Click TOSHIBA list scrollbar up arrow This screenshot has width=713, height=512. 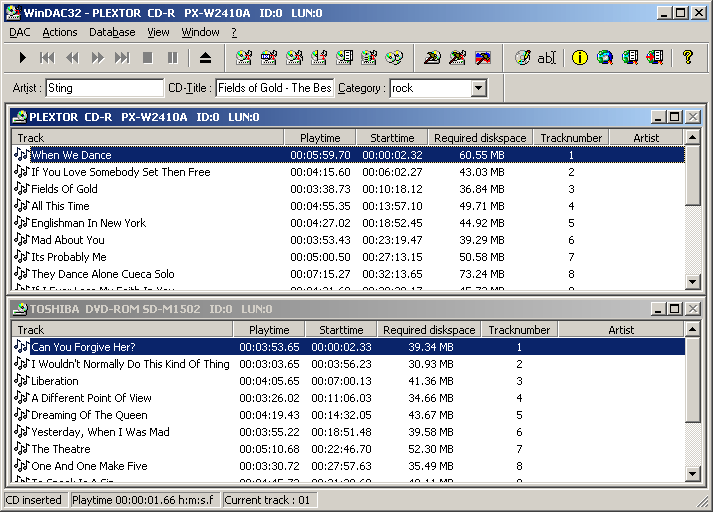point(693,329)
